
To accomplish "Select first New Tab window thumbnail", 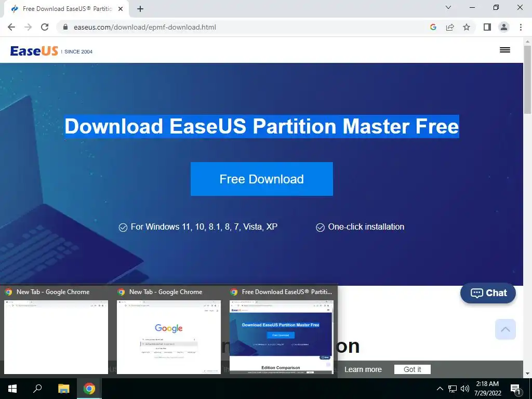I will pos(56,337).
